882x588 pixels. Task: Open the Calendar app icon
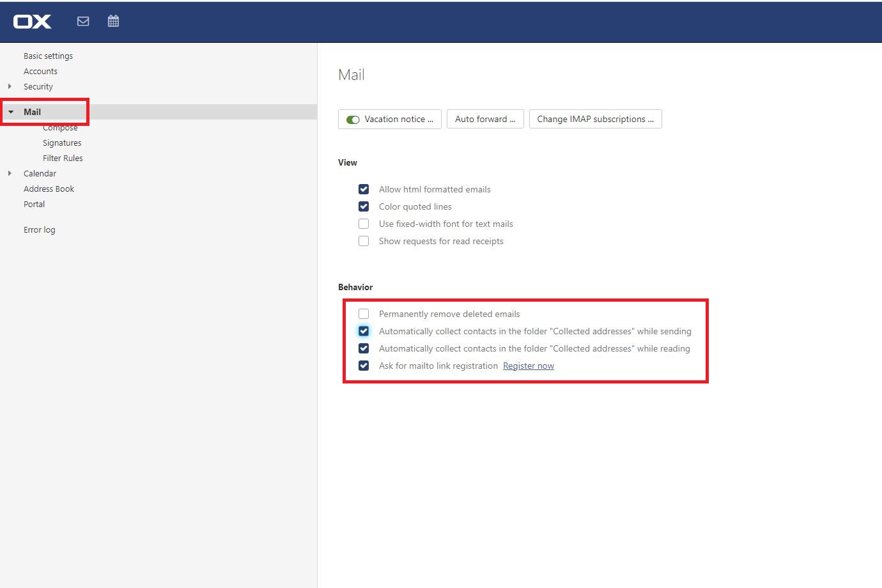click(113, 21)
